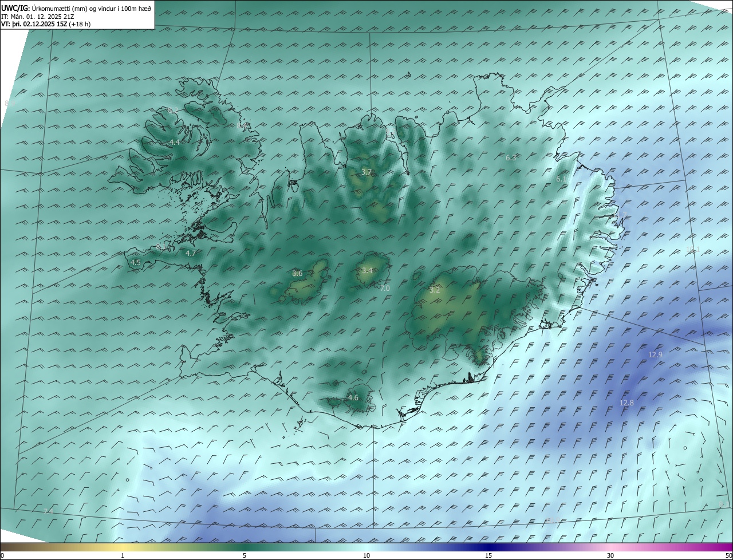
Task: Click the 30 tick on the color scale
Action: click(610, 555)
